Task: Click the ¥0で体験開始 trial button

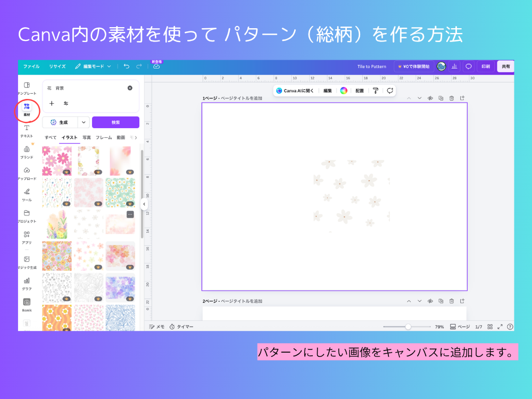Action: point(414,66)
